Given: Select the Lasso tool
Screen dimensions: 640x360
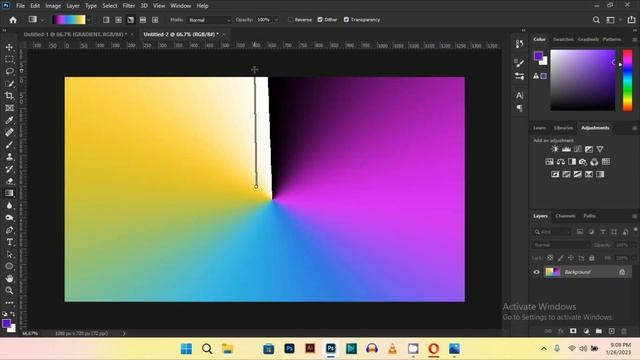Looking at the screenshot, I should pyautogui.click(x=9, y=71).
